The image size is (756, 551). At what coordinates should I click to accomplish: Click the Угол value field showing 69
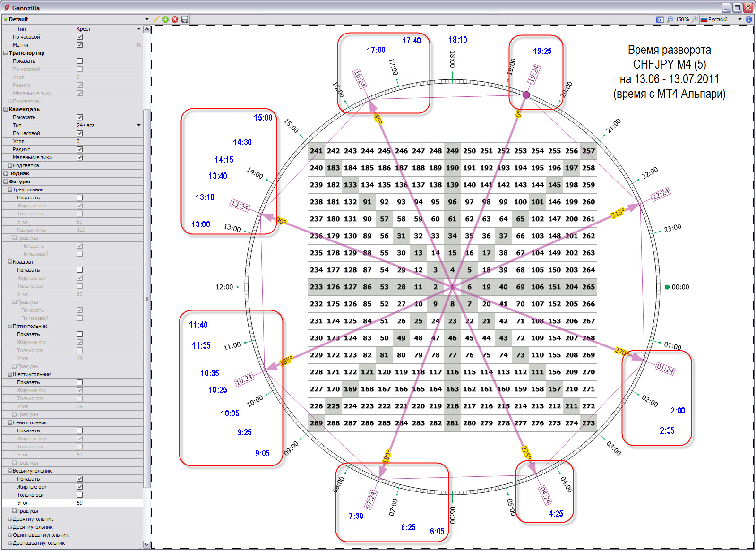pos(109,503)
